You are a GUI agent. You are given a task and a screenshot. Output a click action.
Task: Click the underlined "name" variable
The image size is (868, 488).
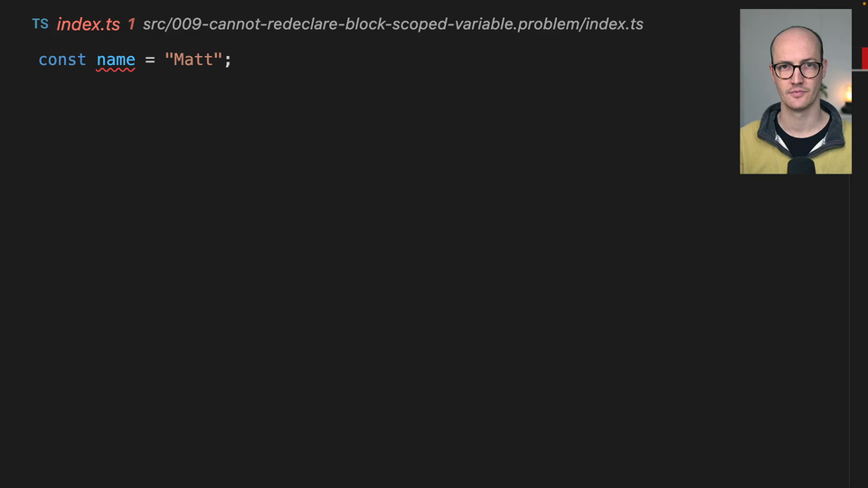pos(116,60)
